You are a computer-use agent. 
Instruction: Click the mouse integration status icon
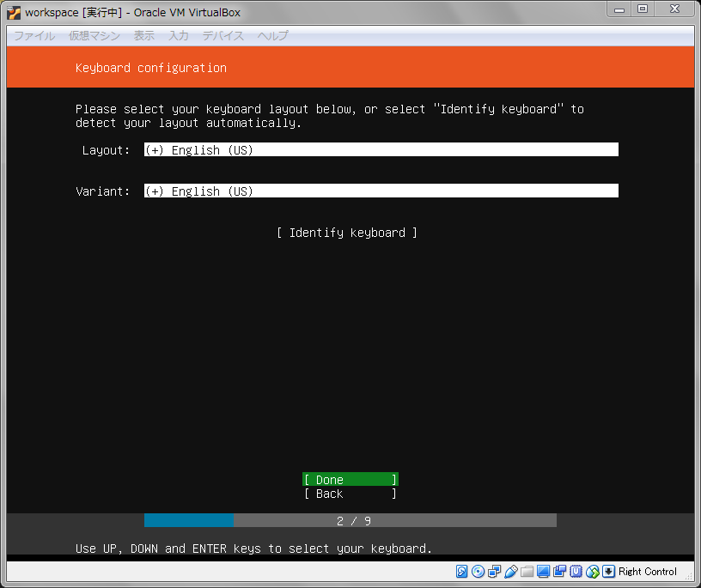(x=593, y=571)
